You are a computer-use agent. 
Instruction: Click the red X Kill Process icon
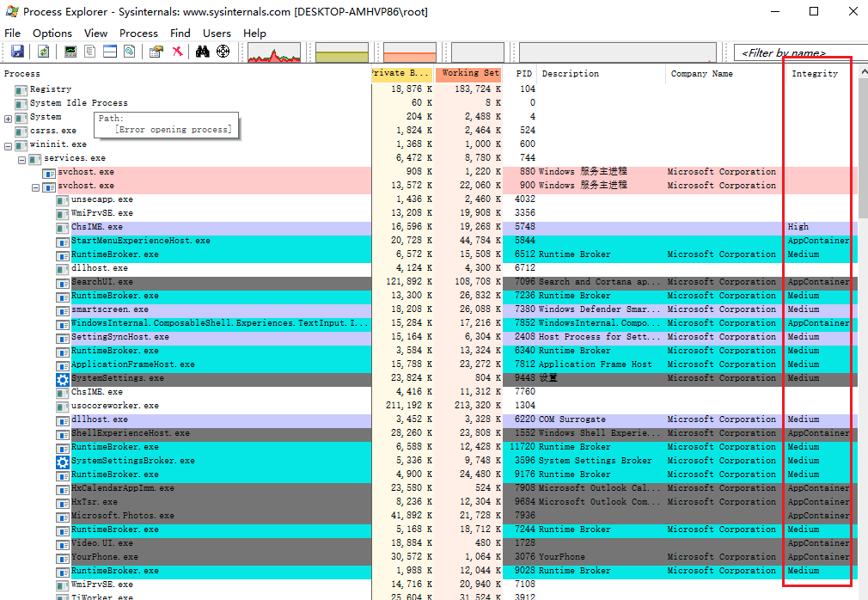[177, 52]
